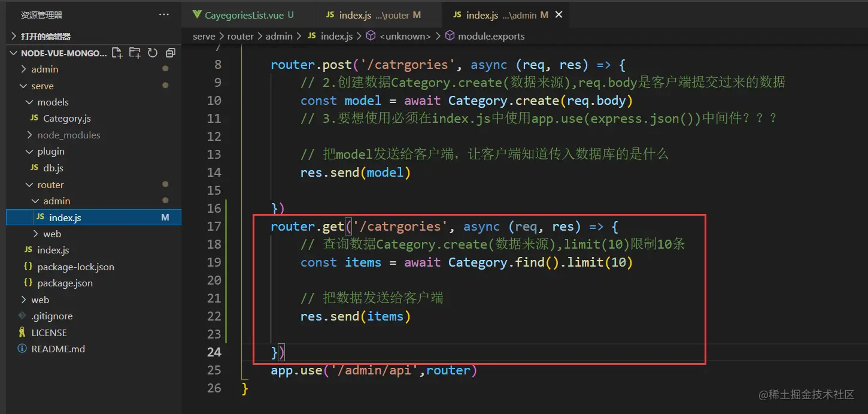Open package.json file

[65, 283]
